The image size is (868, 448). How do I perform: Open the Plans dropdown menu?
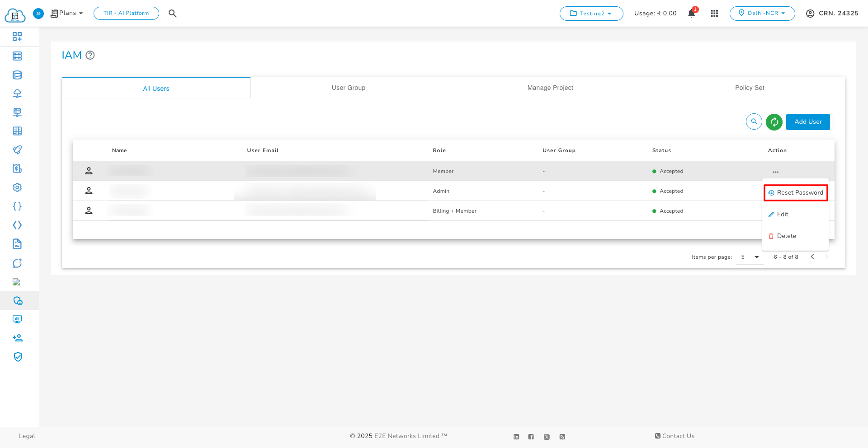(x=67, y=14)
